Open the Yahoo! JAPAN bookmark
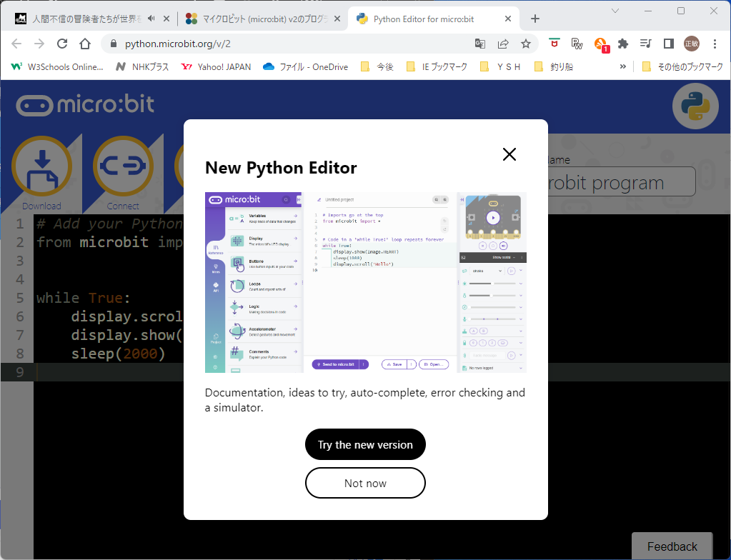The height and width of the screenshot is (560, 731). (x=216, y=67)
